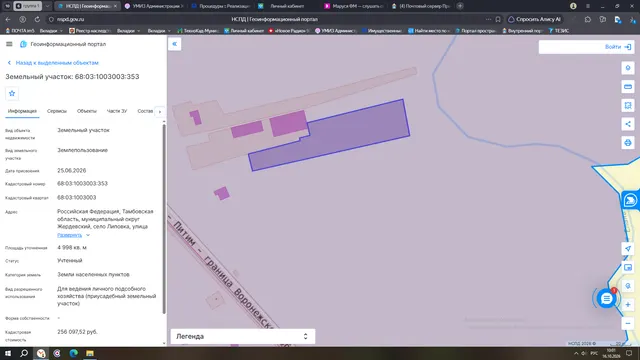Expand the full address with Развернуть chevron

point(88,235)
